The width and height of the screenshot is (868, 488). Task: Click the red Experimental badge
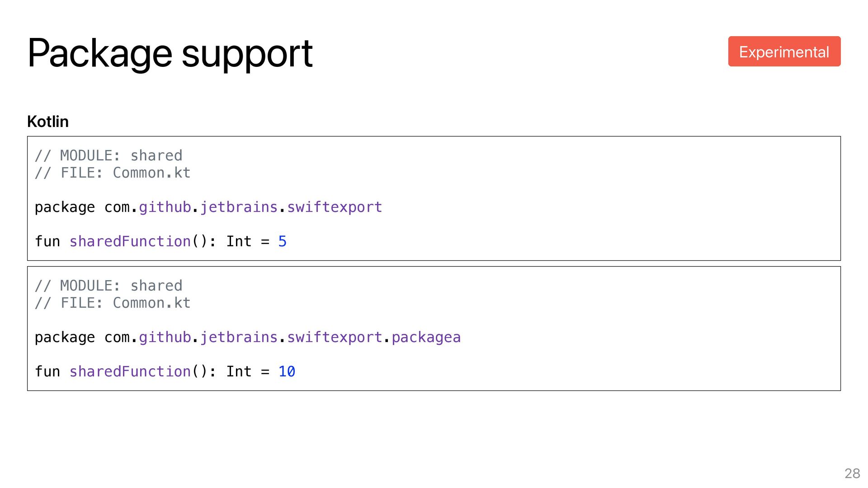click(x=784, y=52)
